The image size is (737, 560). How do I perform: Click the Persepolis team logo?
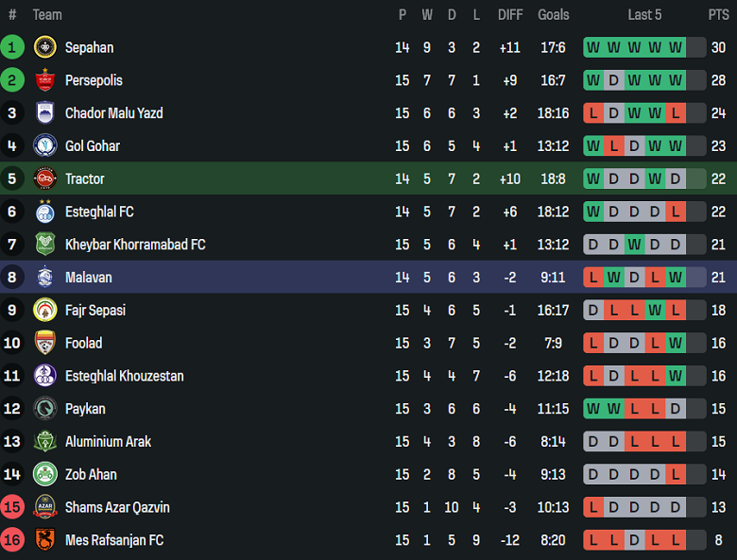point(45,80)
